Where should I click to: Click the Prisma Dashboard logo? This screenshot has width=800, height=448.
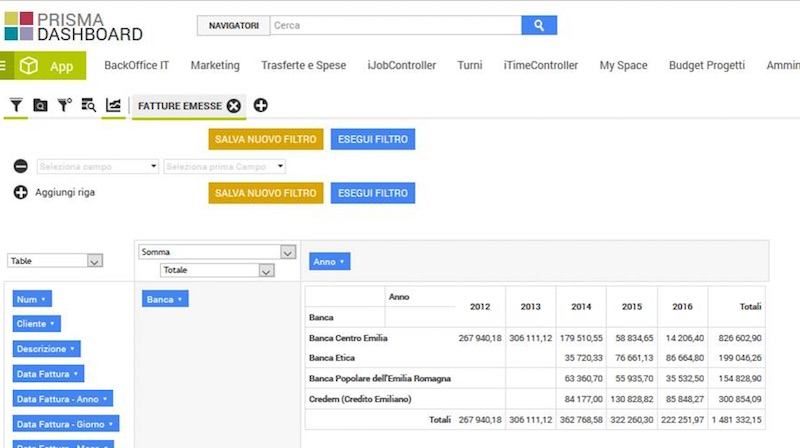73,27
